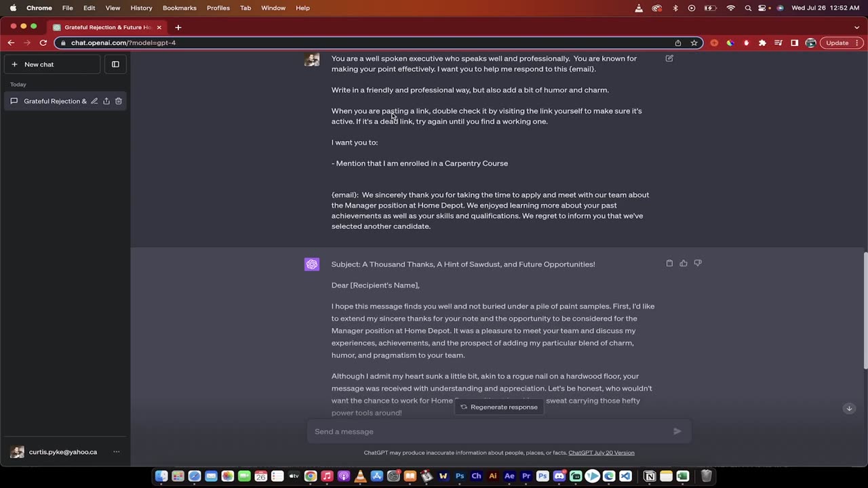Open Spotlight search in menu bar
Viewport: 868px width, 488px height.
click(748, 8)
